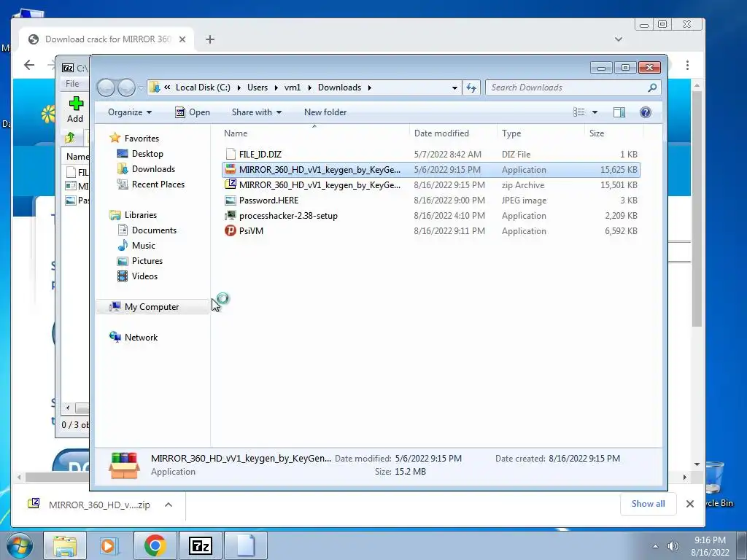
Task: Expand the arrow after Downloads in breadcrumb
Action: click(x=369, y=87)
